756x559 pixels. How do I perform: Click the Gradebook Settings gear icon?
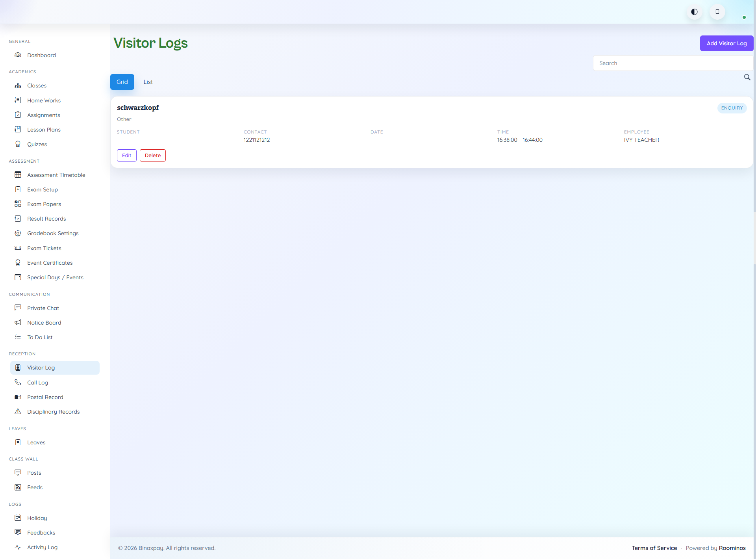click(x=18, y=233)
